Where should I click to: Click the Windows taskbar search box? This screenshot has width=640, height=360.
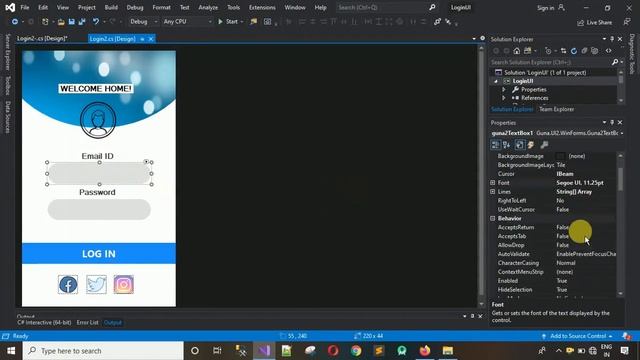[103, 351]
